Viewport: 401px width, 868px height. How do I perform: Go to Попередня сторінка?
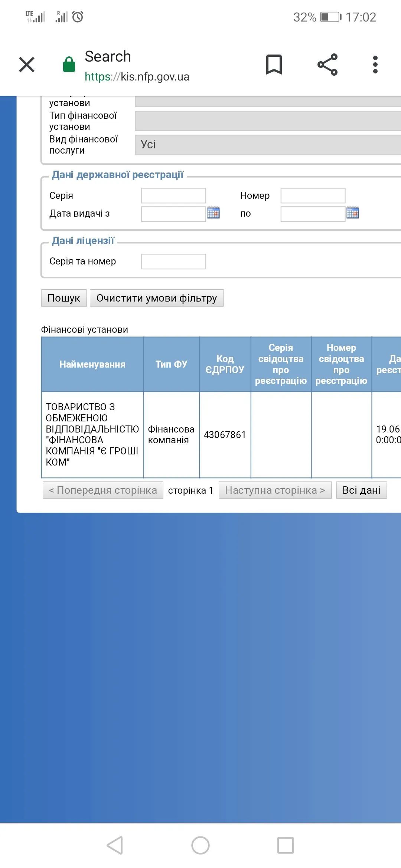point(103,490)
